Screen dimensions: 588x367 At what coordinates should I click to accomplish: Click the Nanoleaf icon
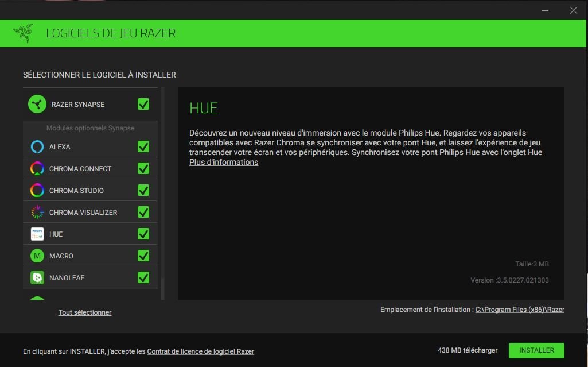(37, 278)
